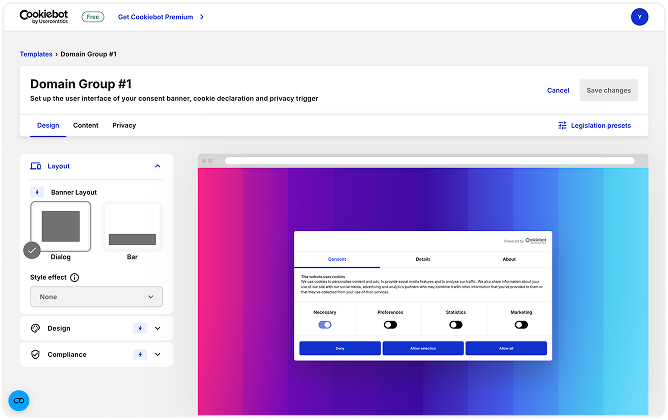The height and width of the screenshot is (420, 668).
Task: Open the floating chat widget button
Action: 19,400
